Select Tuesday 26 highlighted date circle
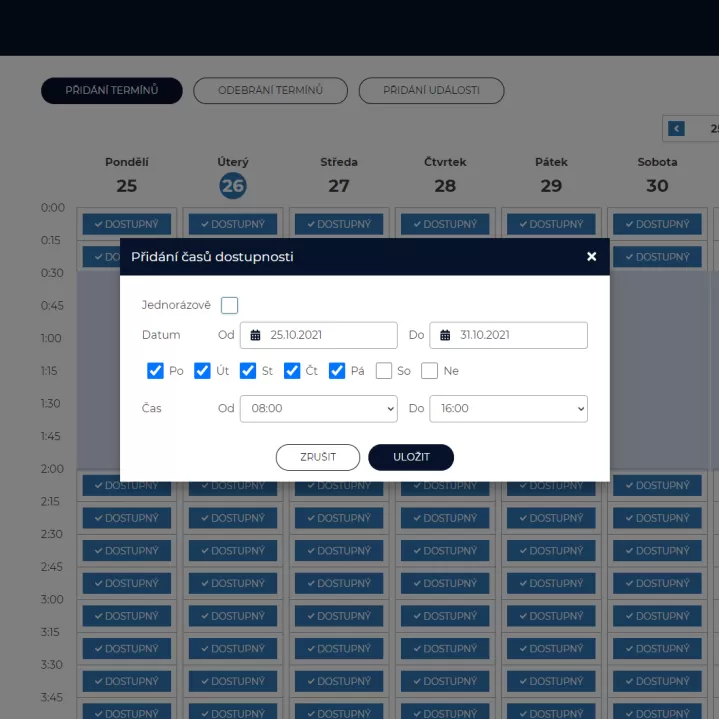This screenshot has width=719, height=719. [232, 185]
